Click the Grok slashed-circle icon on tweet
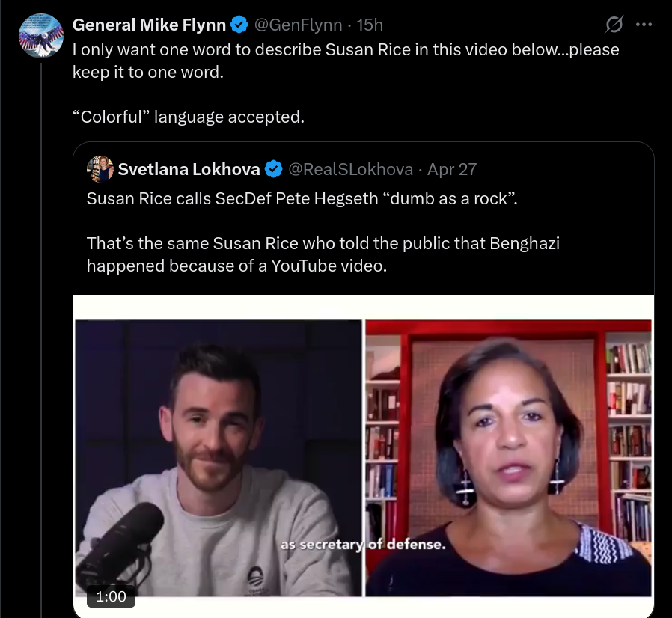Image resolution: width=672 pixels, height=618 pixels. tap(614, 25)
